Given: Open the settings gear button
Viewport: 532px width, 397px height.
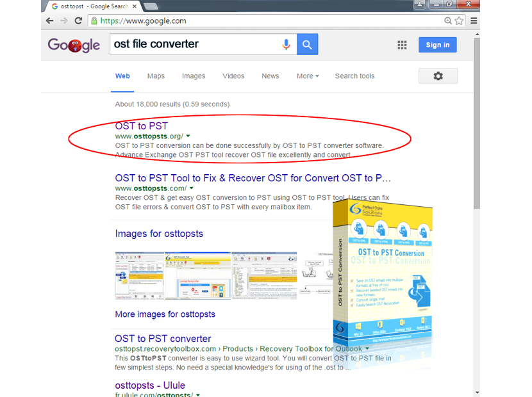Looking at the screenshot, I should [438, 76].
